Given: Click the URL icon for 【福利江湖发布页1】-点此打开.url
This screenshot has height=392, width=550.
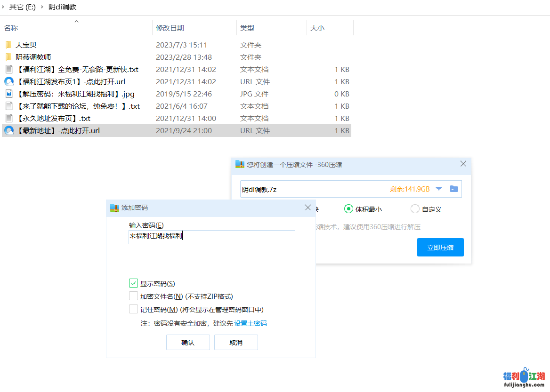Looking at the screenshot, I should 8,82.
